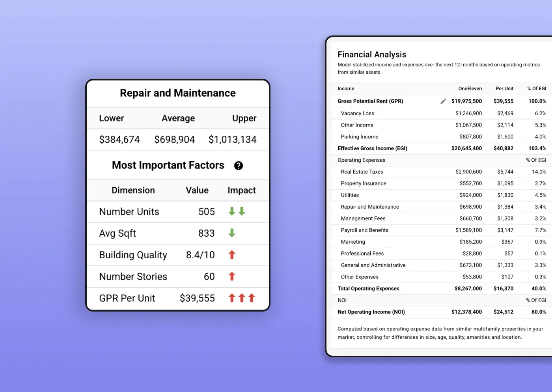
Task: Select the OneEleven column header
Action: click(x=470, y=88)
